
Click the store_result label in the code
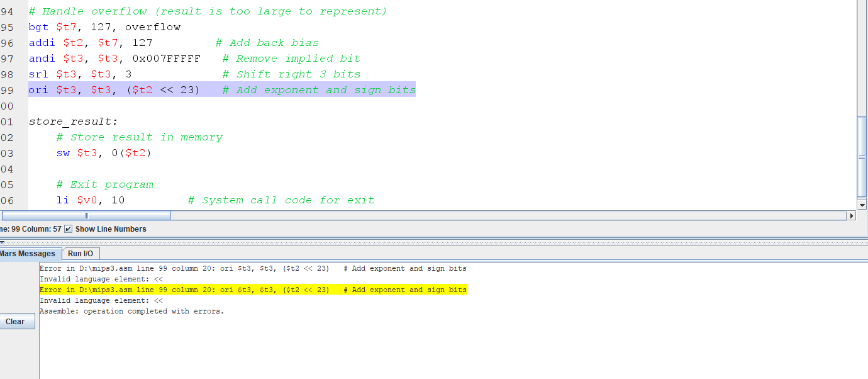tap(71, 121)
